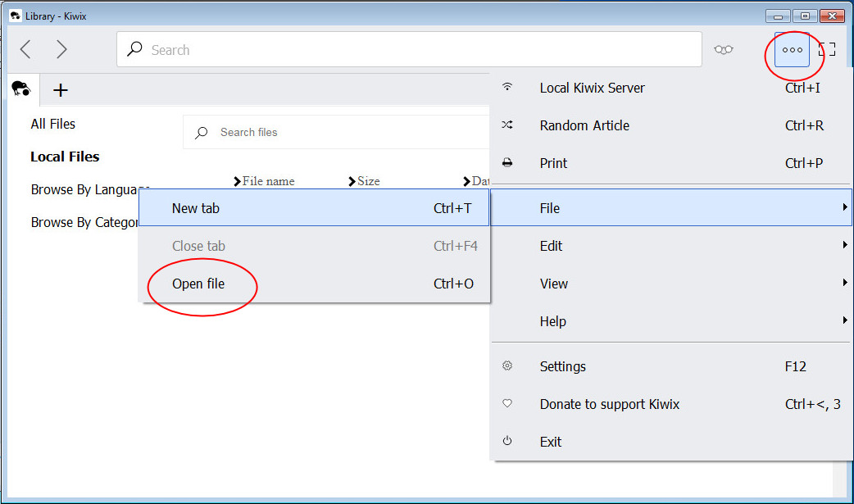This screenshot has height=504, width=854.
Task: Focus the Search files field
Action: 336,133
